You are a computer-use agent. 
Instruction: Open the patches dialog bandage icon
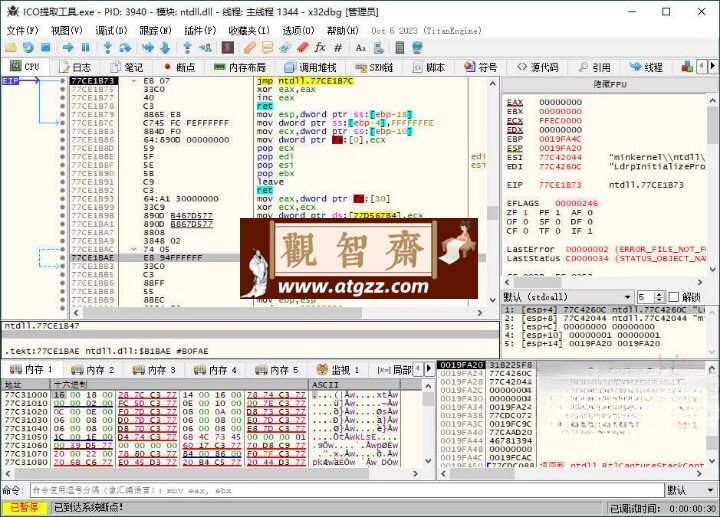pyautogui.click(x=249, y=47)
